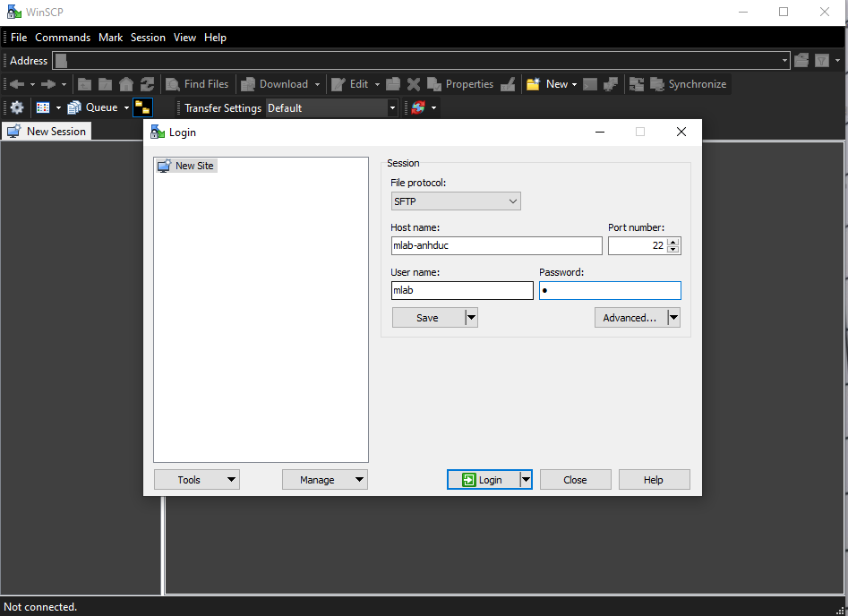Open the Session menu
This screenshot has width=848, height=616.
click(x=148, y=38)
